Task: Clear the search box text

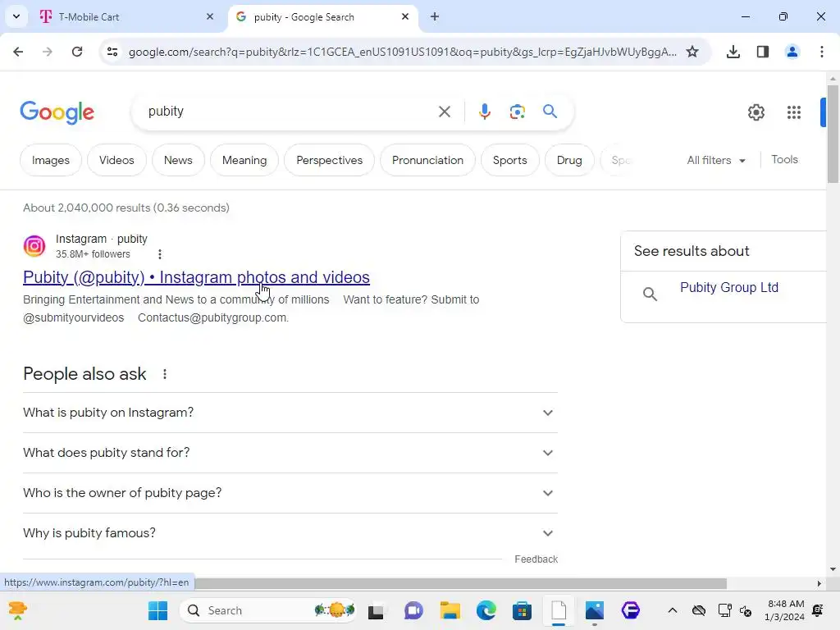Action: (444, 112)
